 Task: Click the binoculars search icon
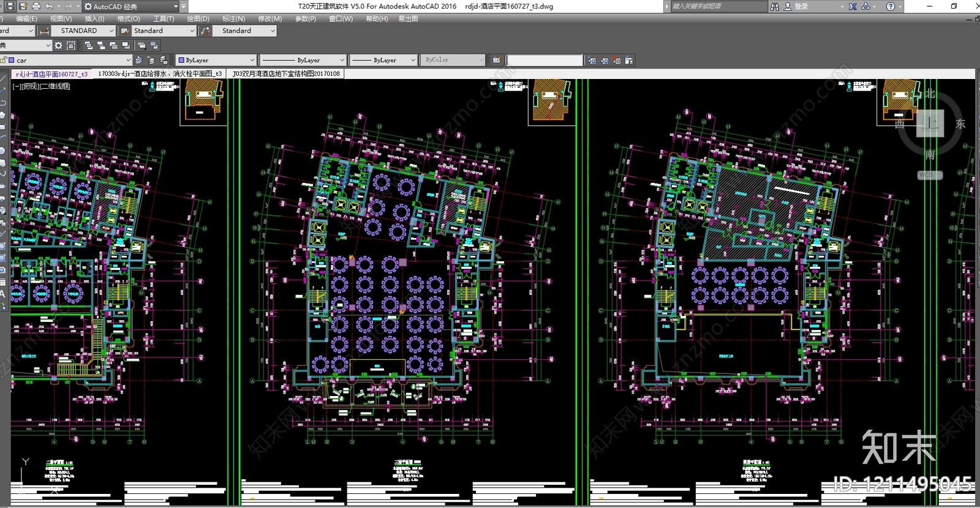click(x=775, y=6)
